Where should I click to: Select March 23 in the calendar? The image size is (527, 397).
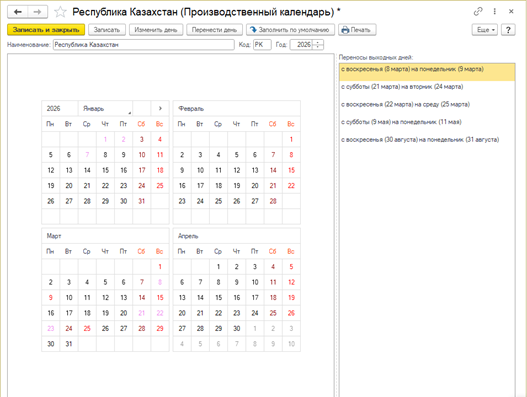pyautogui.click(x=51, y=329)
